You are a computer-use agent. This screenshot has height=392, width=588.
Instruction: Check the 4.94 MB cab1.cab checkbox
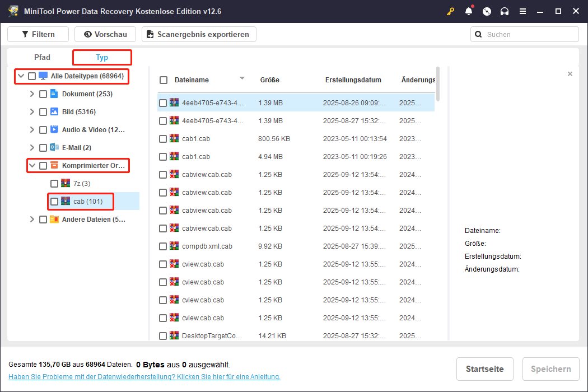(x=163, y=157)
